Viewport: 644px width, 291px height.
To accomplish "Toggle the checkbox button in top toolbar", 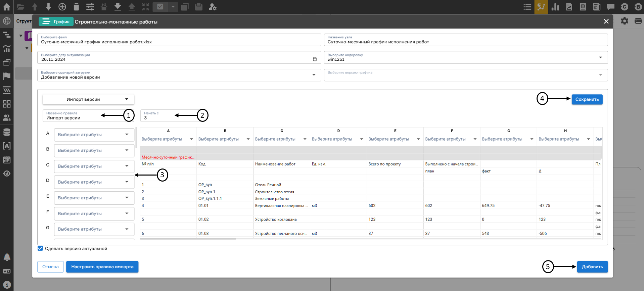I will pyautogui.click(x=160, y=7).
